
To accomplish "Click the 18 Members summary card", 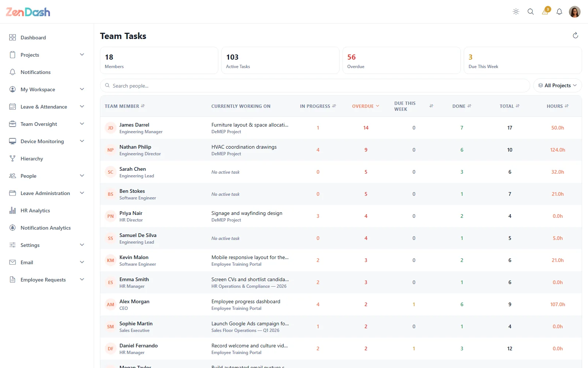I will click(x=159, y=60).
